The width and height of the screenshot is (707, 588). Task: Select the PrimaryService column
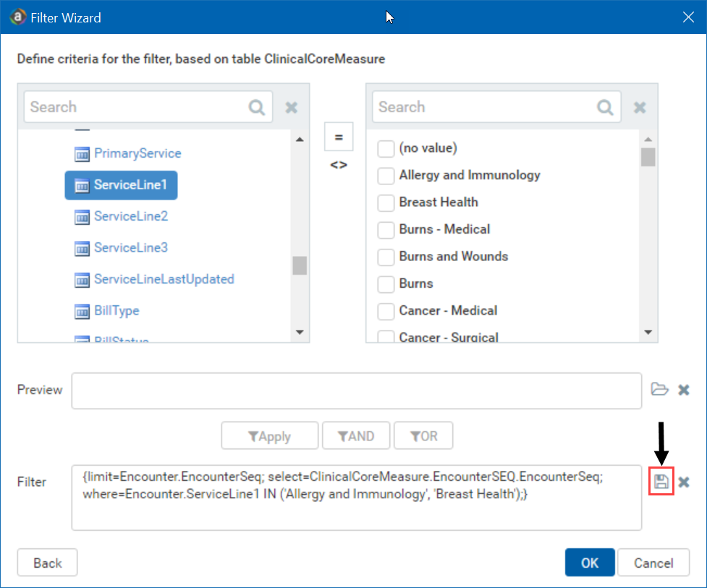tap(137, 153)
